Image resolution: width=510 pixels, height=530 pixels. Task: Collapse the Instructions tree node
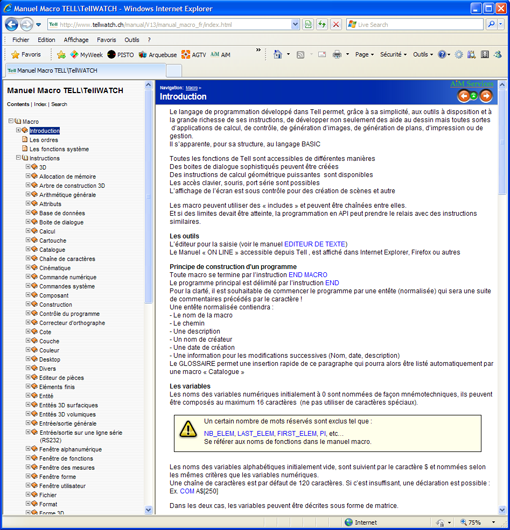click(x=18, y=158)
